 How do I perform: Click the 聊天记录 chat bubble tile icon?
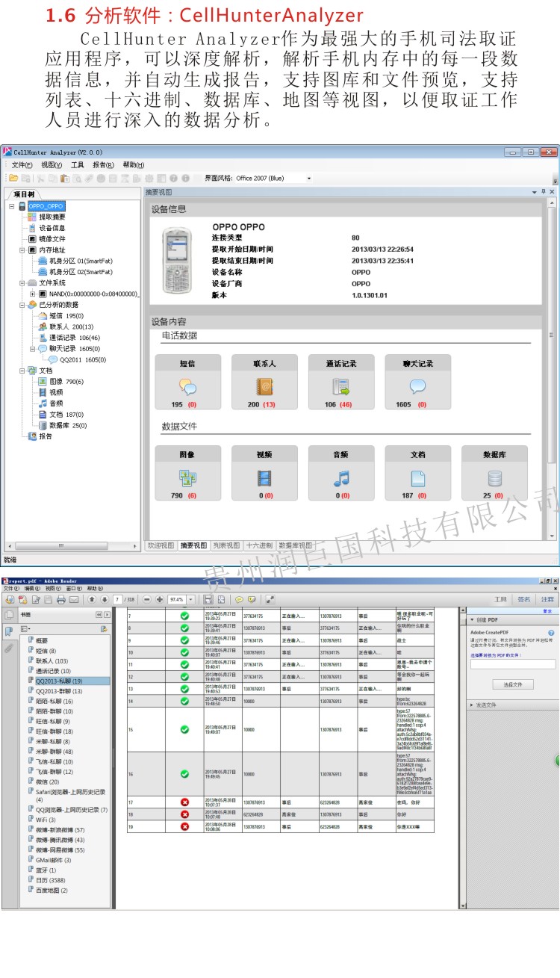pos(418,386)
